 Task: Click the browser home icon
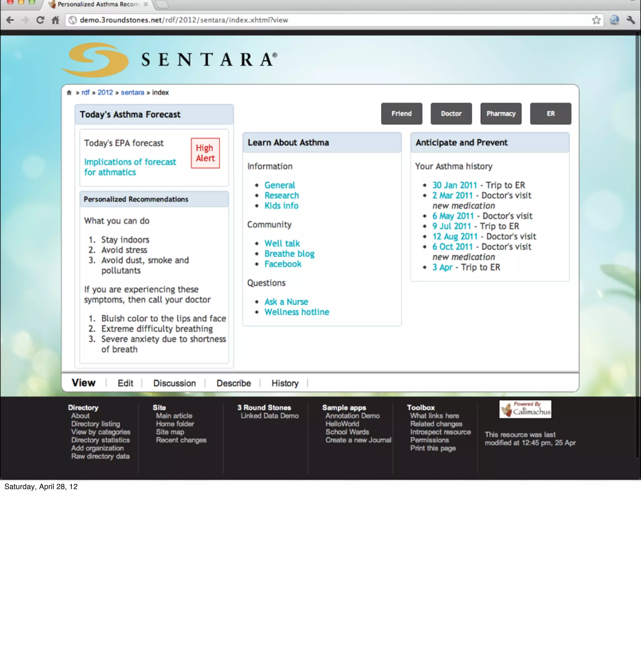55,20
